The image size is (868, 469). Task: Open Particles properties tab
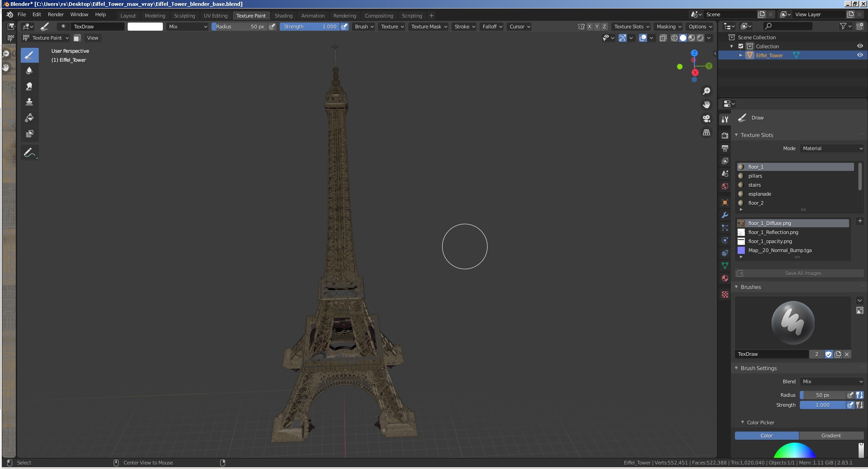725,228
